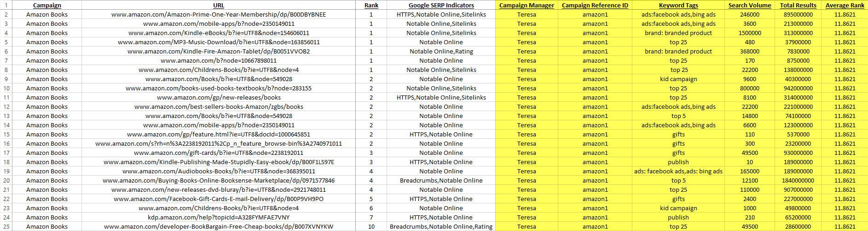Click the Search Volume cell 800000
Viewport: 868px width, 231px height.
[x=750, y=88]
